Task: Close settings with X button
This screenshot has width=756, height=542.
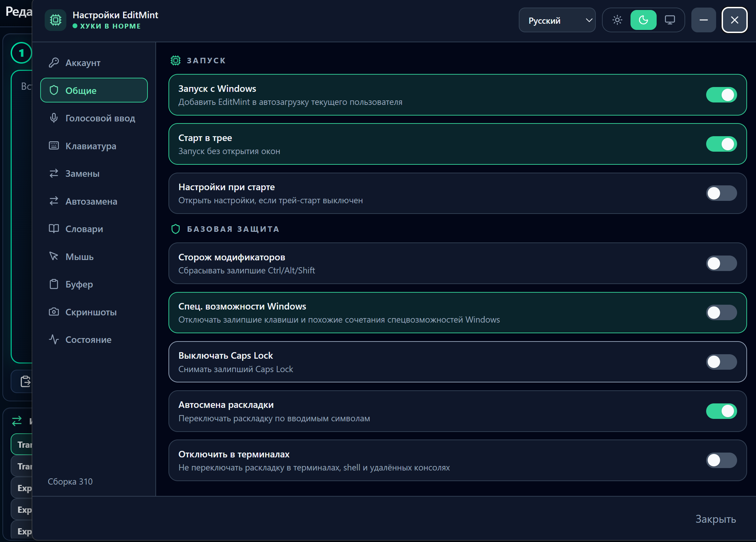Action: pyautogui.click(x=734, y=20)
